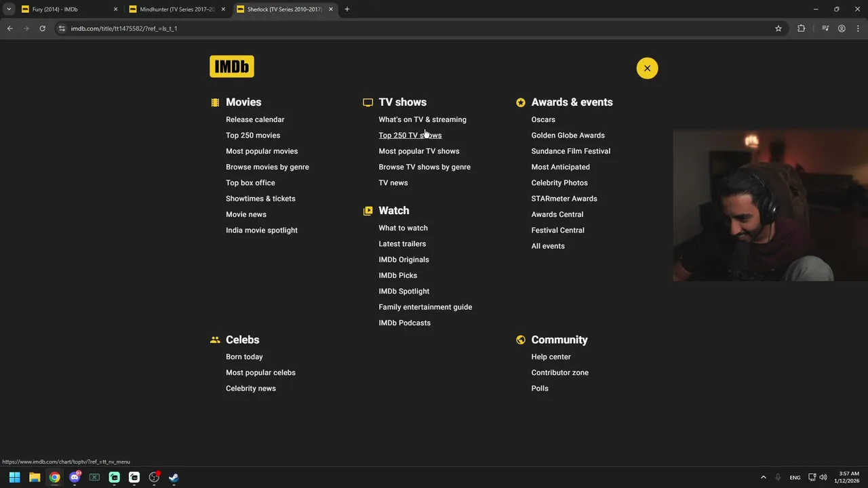Open Family entertainment guide
The image size is (868, 488).
[x=425, y=307]
